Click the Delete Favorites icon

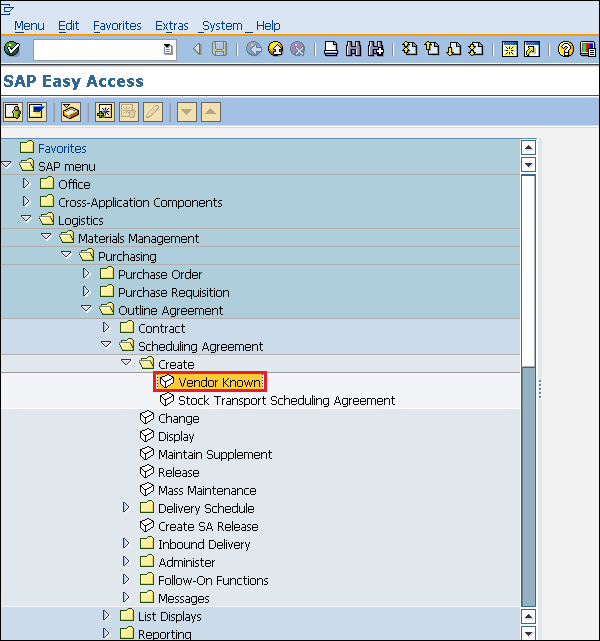(129, 112)
